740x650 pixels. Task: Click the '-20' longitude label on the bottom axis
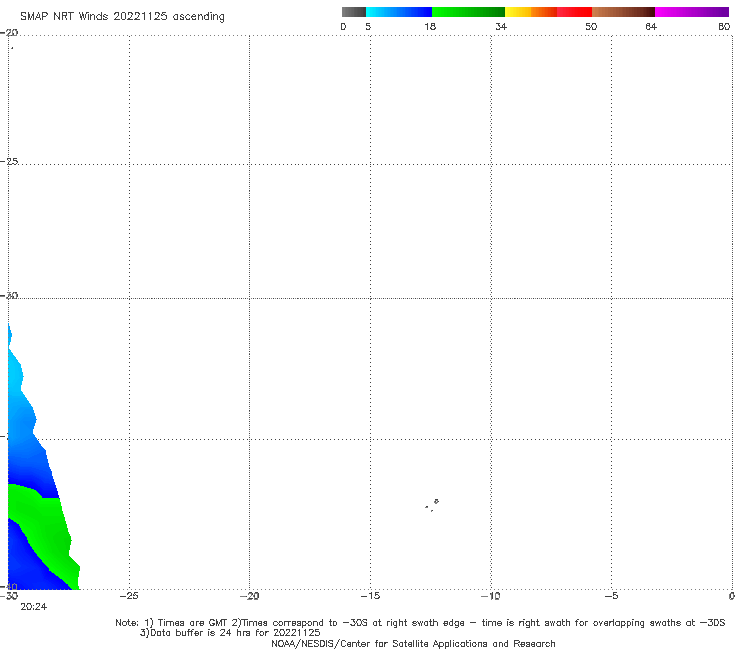point(249,596)
